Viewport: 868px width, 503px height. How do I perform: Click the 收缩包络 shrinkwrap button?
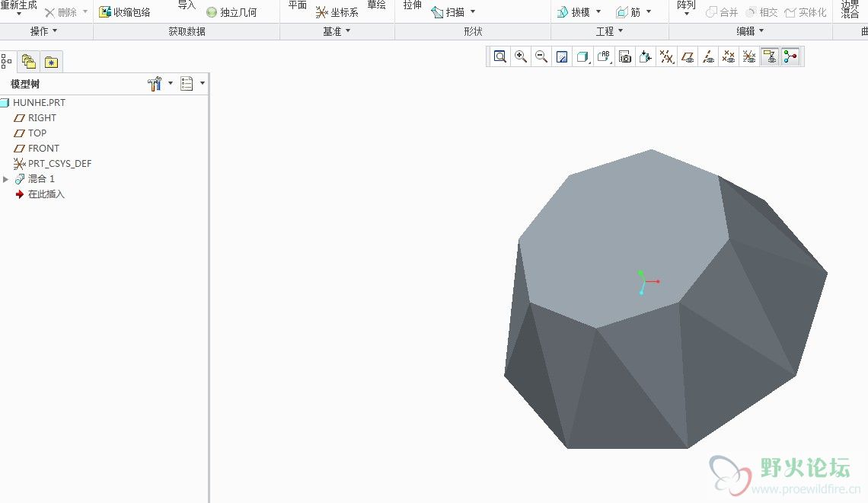point(125,12)
